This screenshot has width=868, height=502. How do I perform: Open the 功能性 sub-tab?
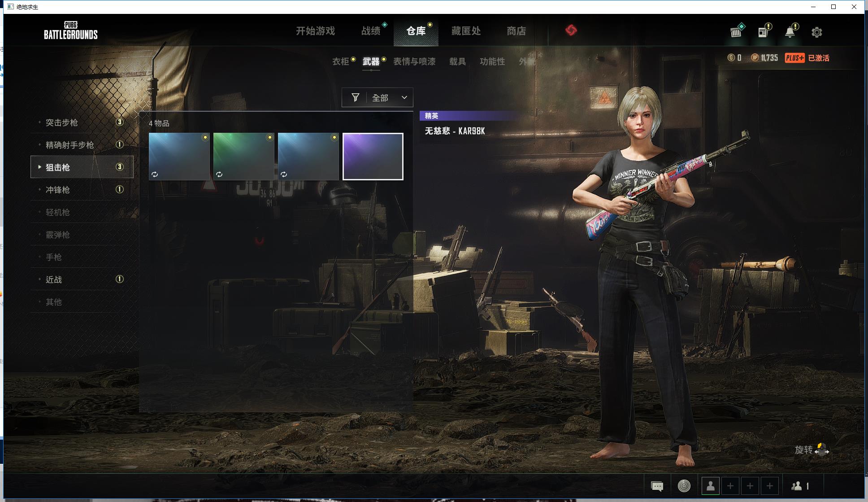pyautogui.click(x=492, y=61)
